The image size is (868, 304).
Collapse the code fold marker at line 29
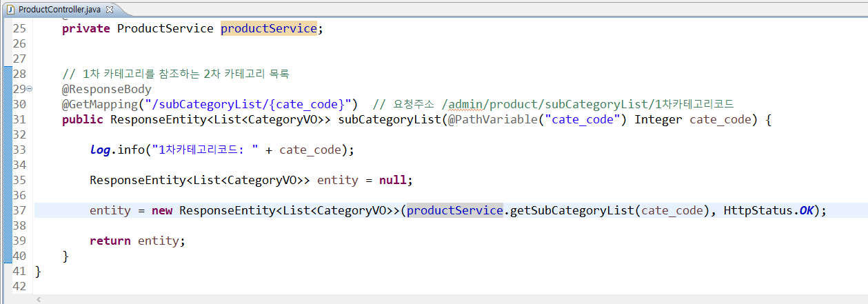[x=29, y=90]
